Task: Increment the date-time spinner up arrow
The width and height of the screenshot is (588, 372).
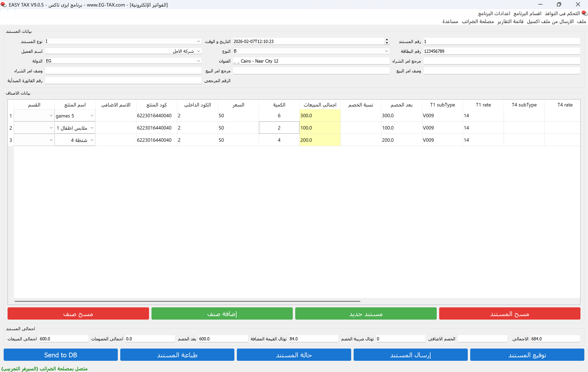Action: (387, 40)
